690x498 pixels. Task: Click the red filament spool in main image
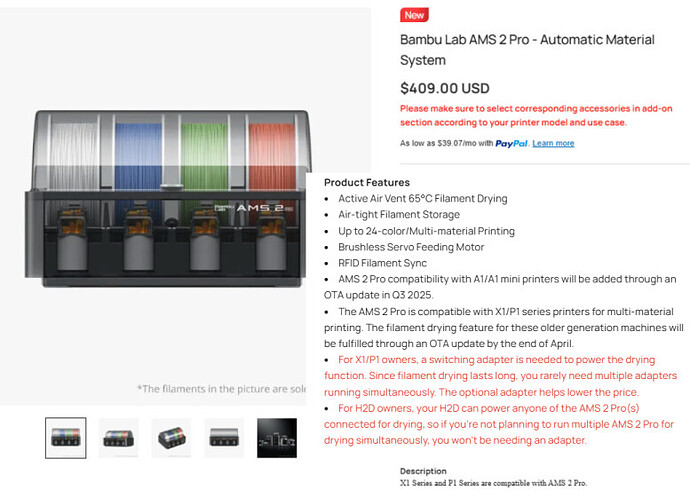(x=272, y=156)
